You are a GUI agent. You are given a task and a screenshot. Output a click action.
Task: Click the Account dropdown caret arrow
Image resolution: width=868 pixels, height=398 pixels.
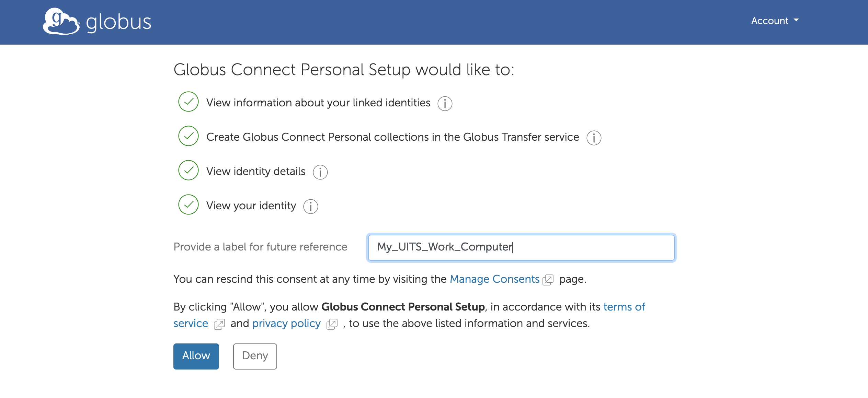coord(796,20)
